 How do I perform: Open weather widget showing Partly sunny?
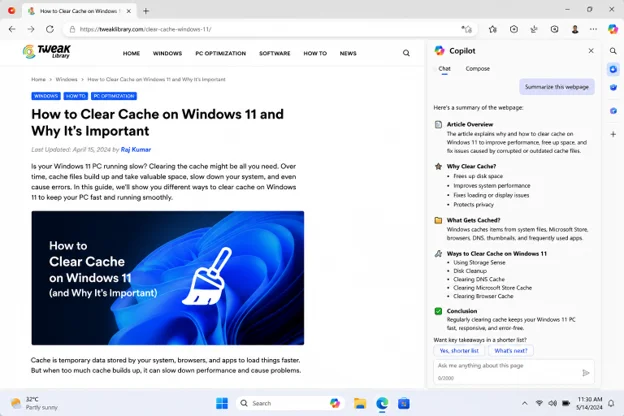(34, 403)
